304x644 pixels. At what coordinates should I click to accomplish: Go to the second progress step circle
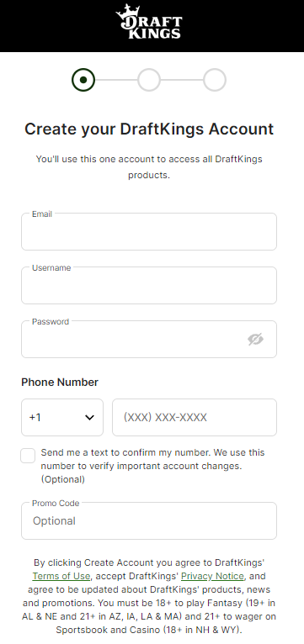(x=149, y=80)
